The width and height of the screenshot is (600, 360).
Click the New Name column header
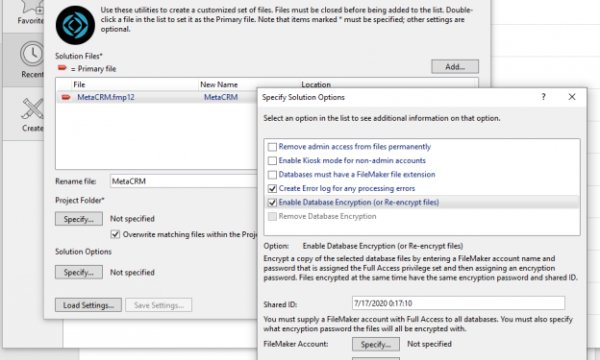(219, 85)
